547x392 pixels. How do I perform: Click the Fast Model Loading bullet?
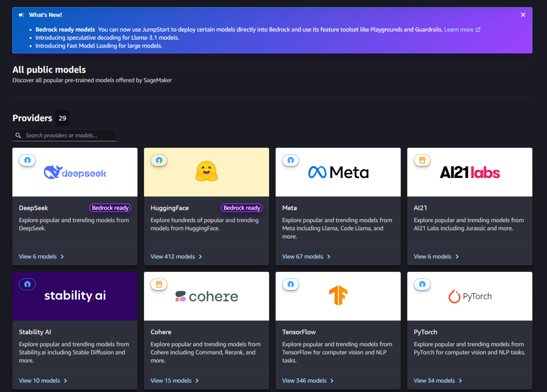(x=99, y=46)
